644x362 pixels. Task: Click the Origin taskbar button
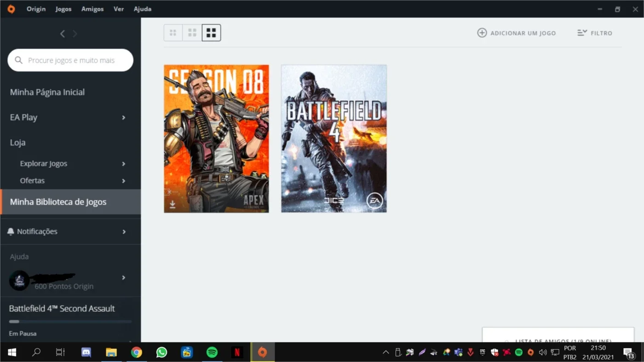tap(262, 352)
